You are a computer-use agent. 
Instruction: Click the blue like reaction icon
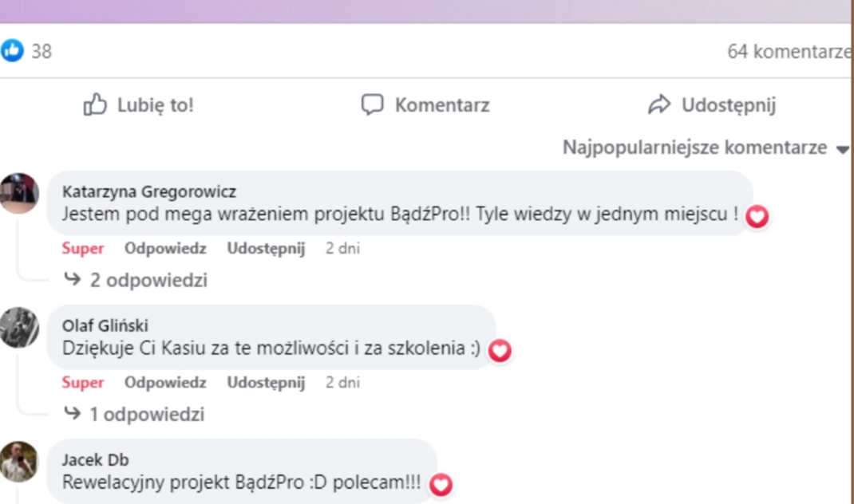point(12,51)
